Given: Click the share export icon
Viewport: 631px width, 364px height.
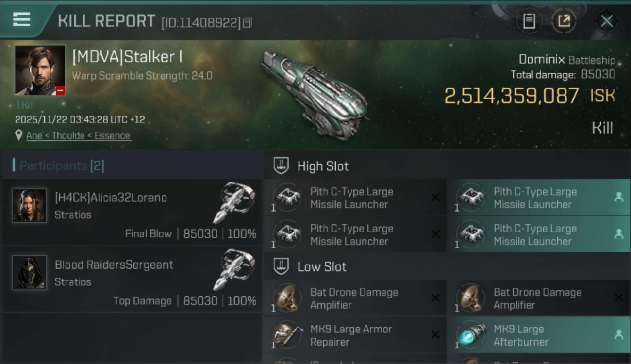Looking at the screenshot, I should tap(564, 21).
